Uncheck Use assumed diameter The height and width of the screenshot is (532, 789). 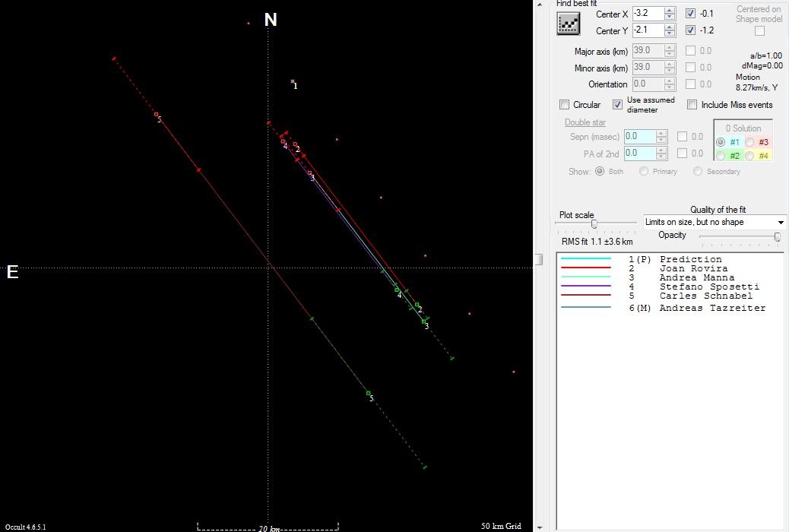[x=617, y=105]
